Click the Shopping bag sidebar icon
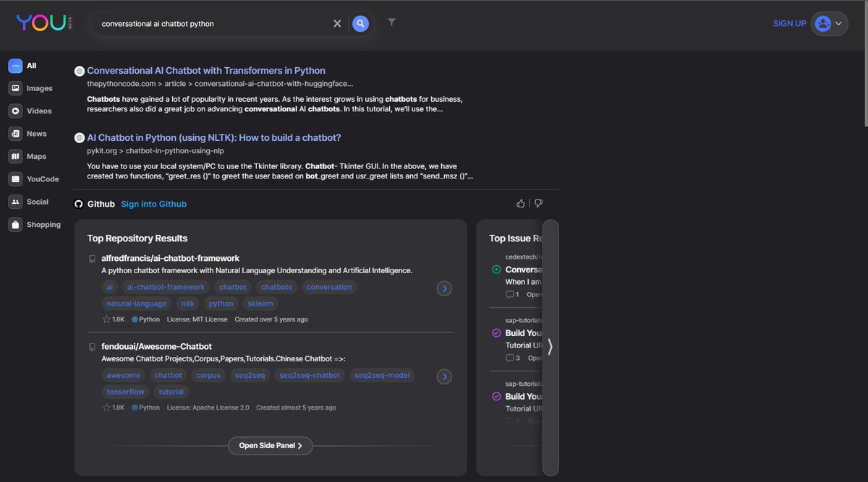868x482 pixels. 15,225
